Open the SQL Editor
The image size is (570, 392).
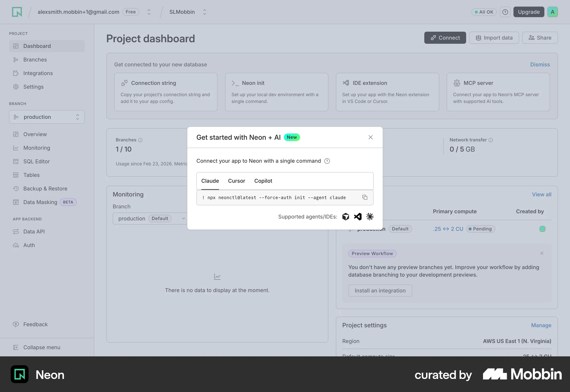coord(47,162)
